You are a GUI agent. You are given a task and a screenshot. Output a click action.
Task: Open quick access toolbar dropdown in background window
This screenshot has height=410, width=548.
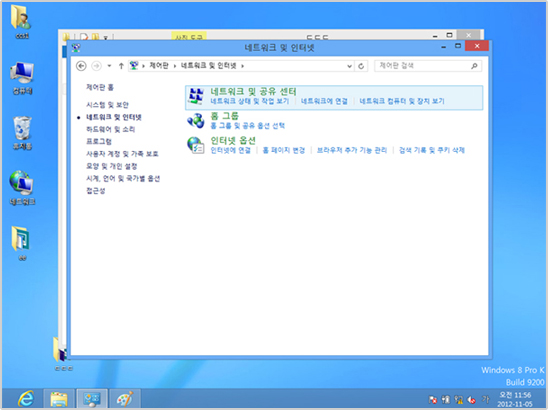[x=106, y=37]
